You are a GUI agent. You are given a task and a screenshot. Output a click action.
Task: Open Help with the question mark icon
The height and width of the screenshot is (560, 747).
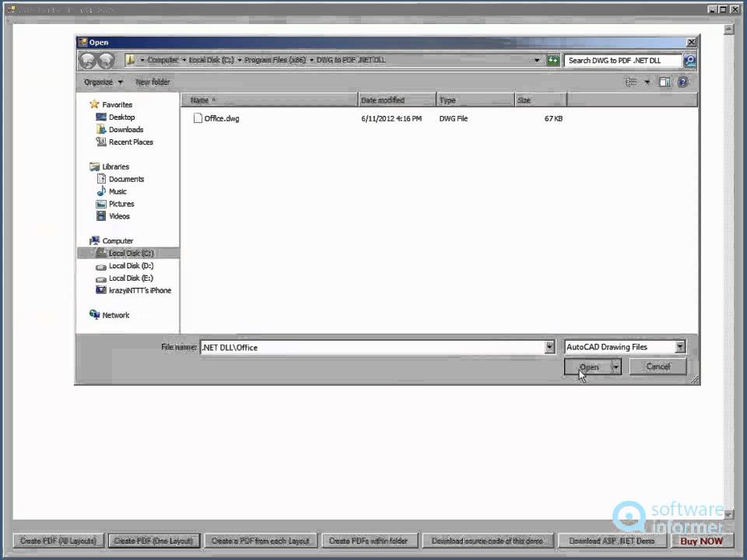(x=682, y=82)
